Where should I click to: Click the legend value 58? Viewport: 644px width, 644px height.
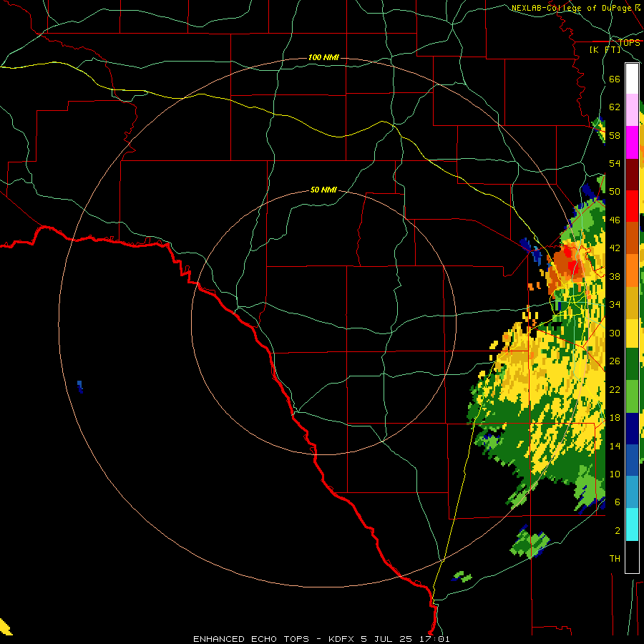[615, 135]
